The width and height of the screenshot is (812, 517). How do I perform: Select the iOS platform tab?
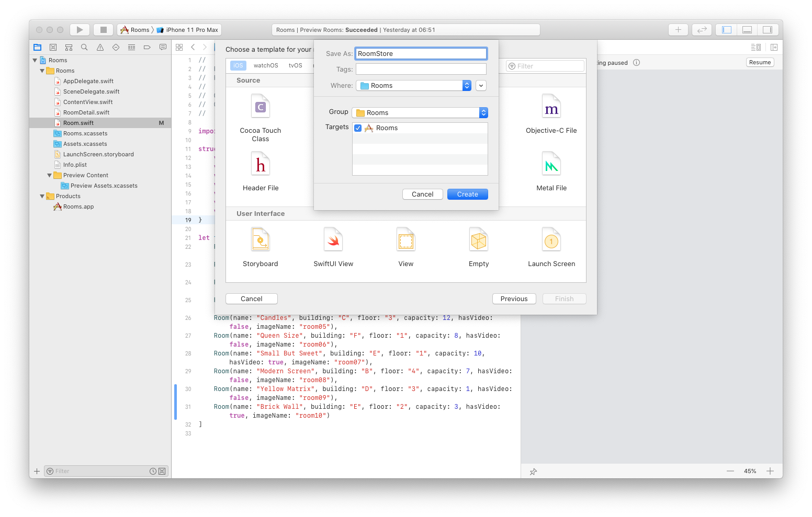pyautogui.click(x=238, y=65)
